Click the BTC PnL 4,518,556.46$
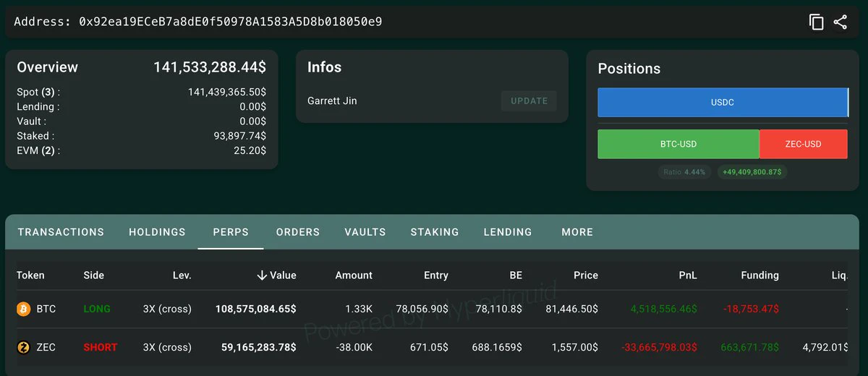This screenshot has width=868, height=376. pos(664,309)
